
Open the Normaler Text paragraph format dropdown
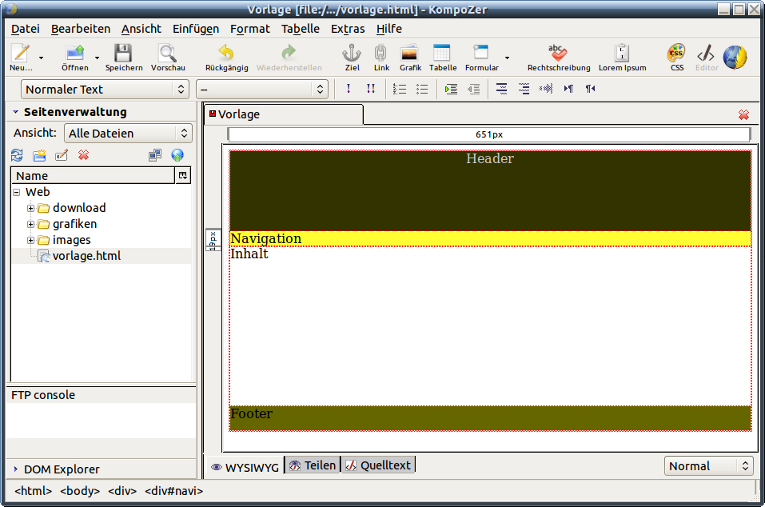105,89
